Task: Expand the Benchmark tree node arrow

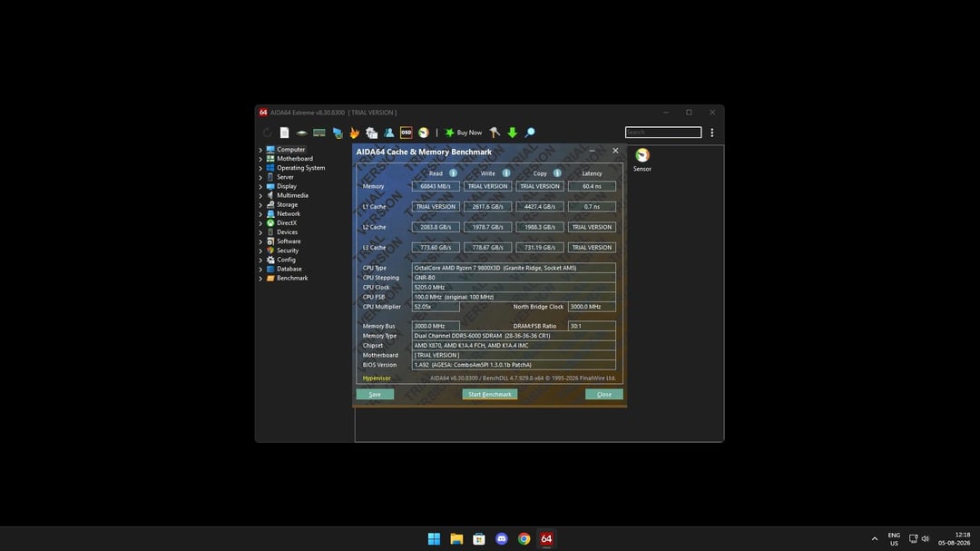Action: pyautogui.click(x=260, y=279)
